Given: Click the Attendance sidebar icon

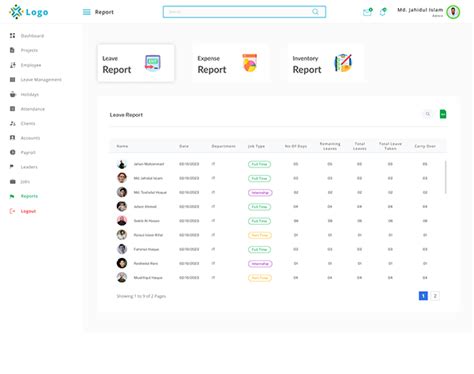Looking at the screenshot, I should tap(12, 109).
